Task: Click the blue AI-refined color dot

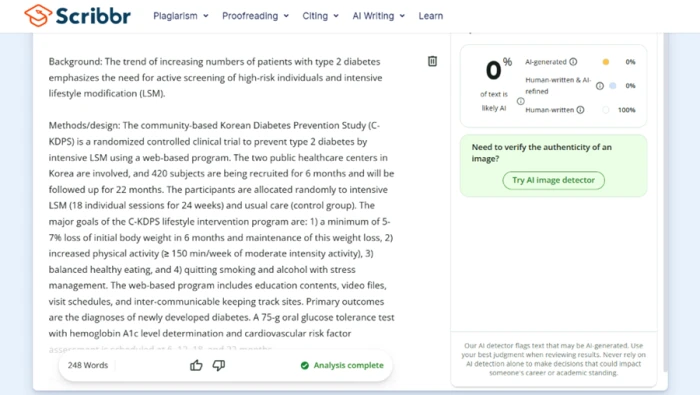Action: coord(613,86)
